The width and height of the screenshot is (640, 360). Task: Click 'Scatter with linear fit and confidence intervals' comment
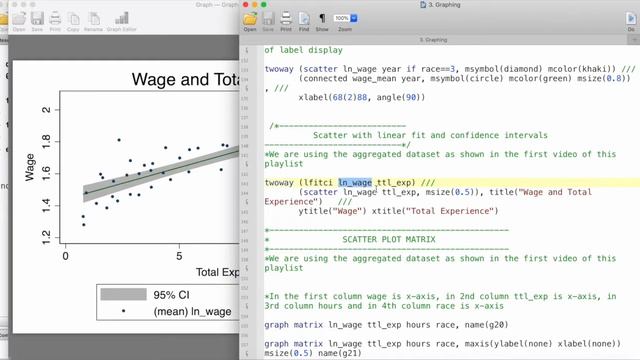(430, 135)
